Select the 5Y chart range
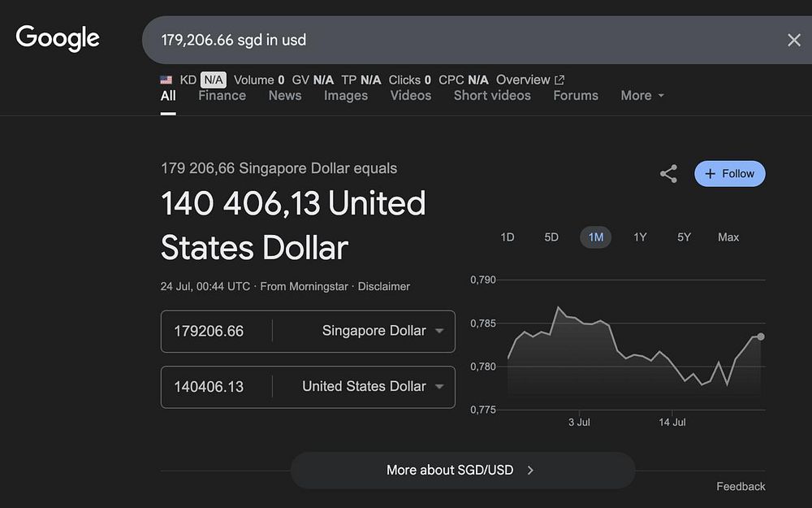Image resolution: width=812 pixels, height=508 pixels. click(x=684, y=237)
